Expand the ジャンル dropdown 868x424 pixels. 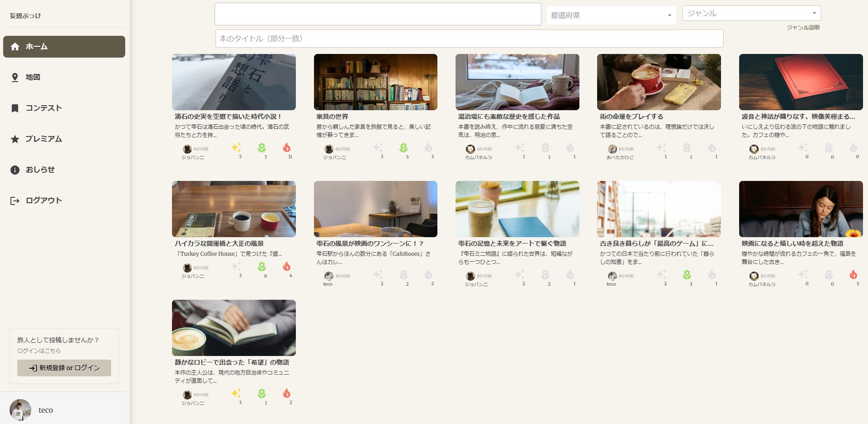click(752, 13)
